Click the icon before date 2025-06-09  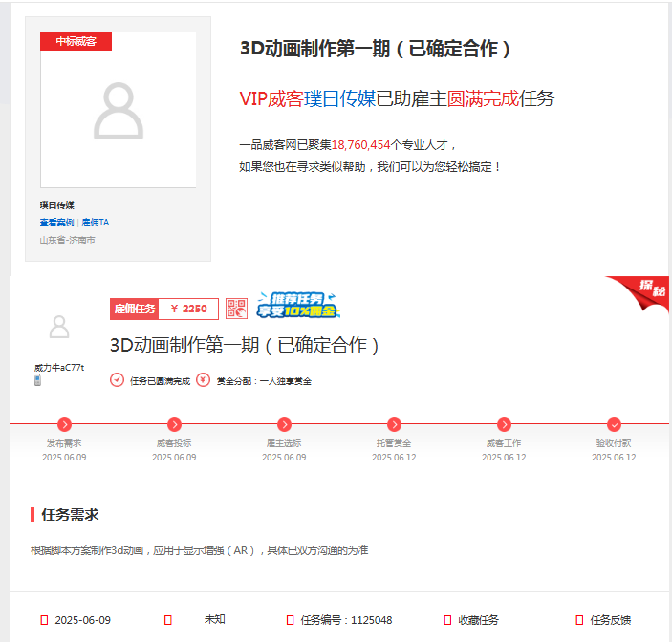(44, 620)
